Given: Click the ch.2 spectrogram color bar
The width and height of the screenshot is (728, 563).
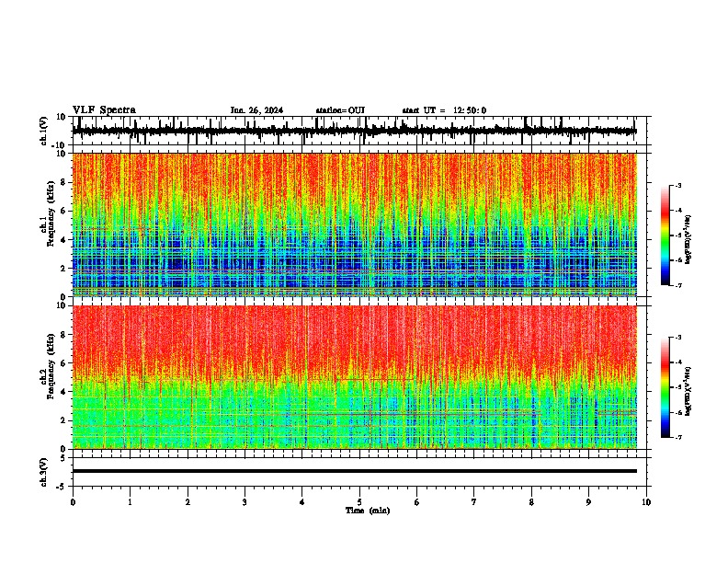Looking at the screenshot, I should 665,387.
